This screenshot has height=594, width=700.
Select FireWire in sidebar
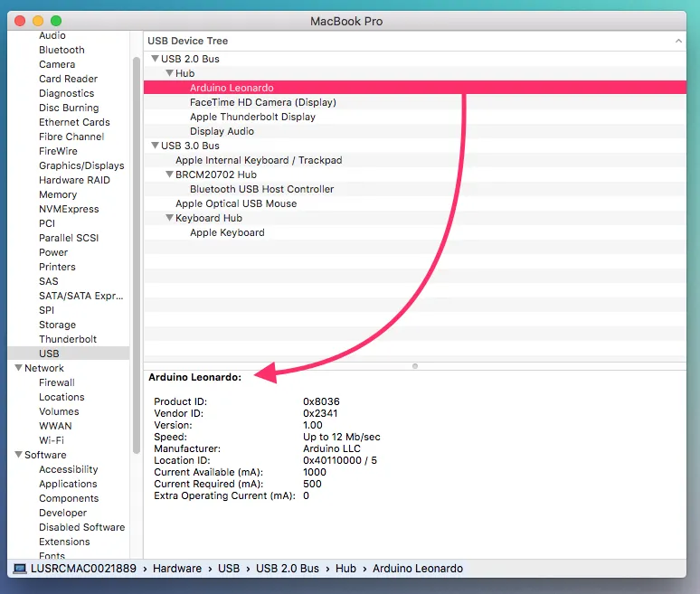pos(58,151)
